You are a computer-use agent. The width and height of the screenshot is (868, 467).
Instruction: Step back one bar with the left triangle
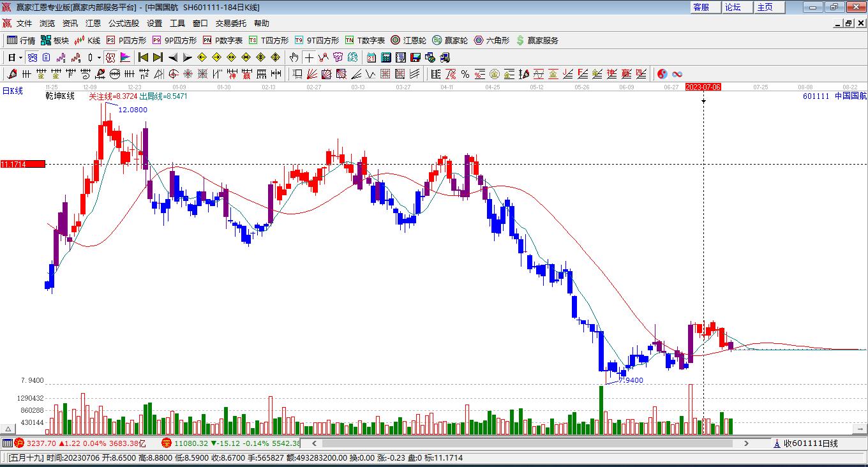[x=172, y=57]
